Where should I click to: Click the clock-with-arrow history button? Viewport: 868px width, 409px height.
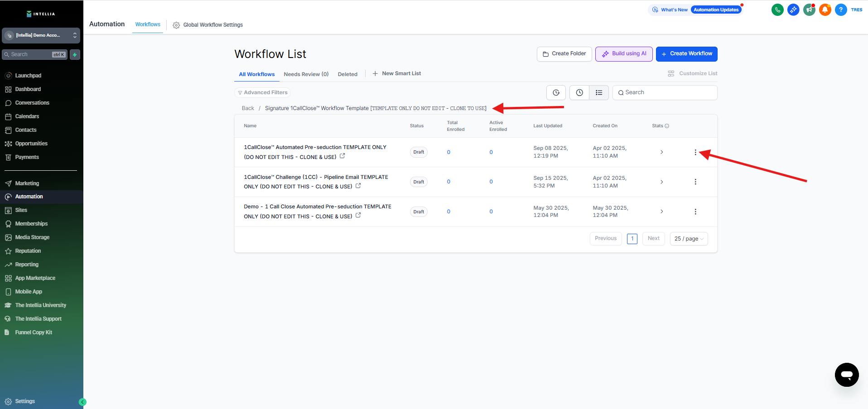coord(556,92)
